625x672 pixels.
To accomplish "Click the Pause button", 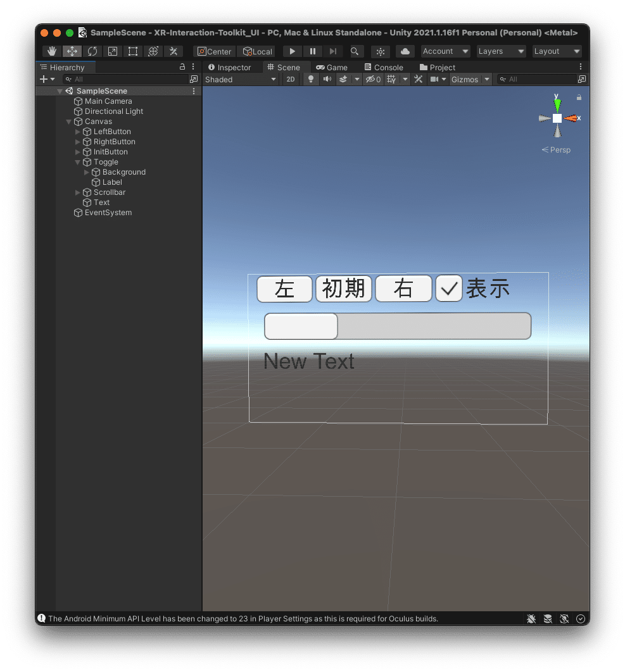I will coord(313,51).
